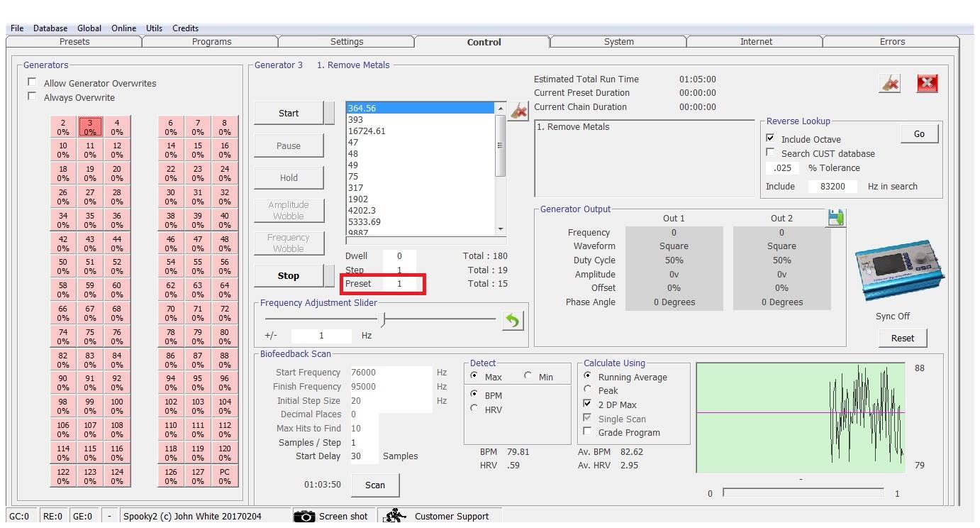Click the Max Hits to Find field
The height and width of the screenshot is (528, 980).
(x=364, y=429)
